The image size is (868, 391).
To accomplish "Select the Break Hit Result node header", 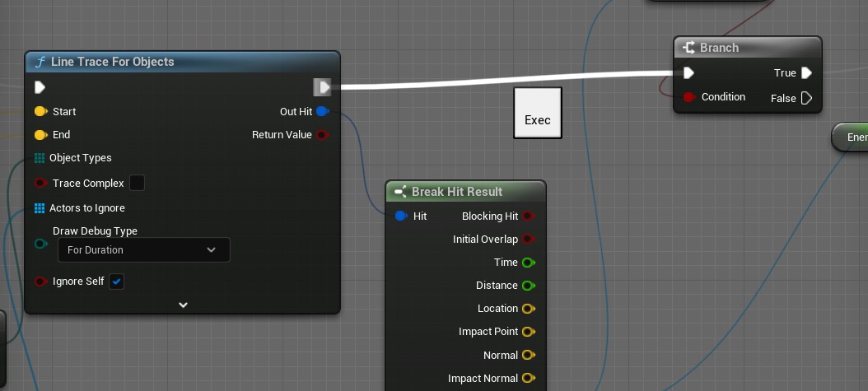I will tap(457, 192).
